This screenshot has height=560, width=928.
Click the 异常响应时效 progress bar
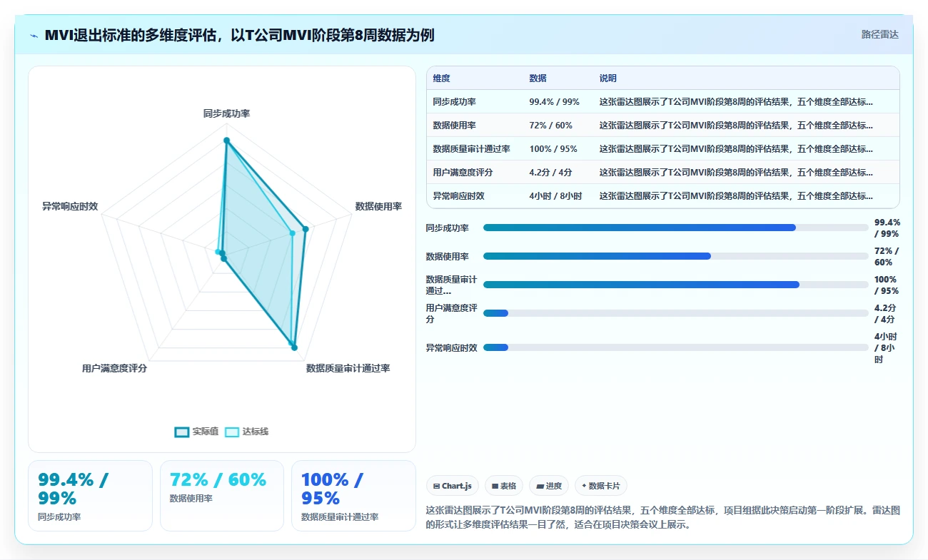click(x=676, y=347)
